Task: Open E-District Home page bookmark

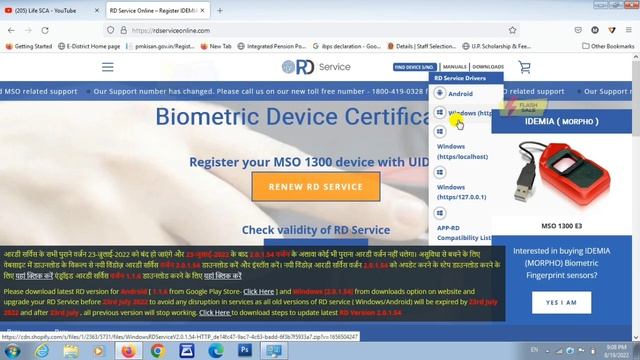Action: [89, 46]
